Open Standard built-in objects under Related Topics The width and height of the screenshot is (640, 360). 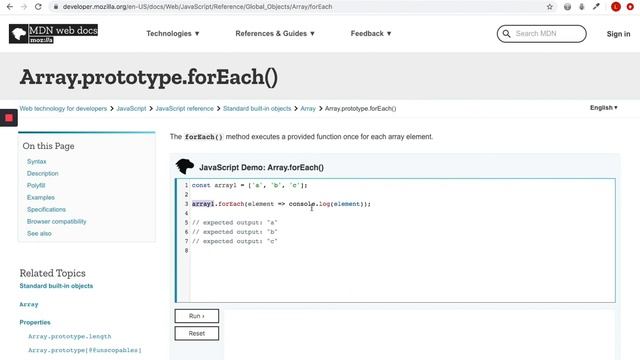pos(56,286)
